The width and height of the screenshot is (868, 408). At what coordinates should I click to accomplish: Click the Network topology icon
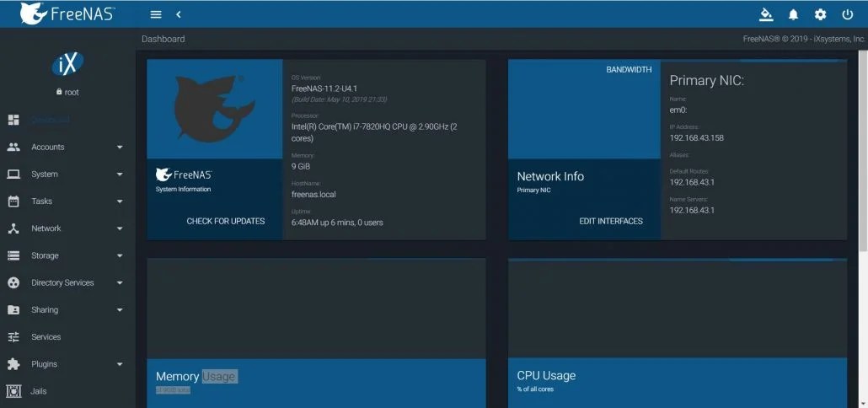13,228
